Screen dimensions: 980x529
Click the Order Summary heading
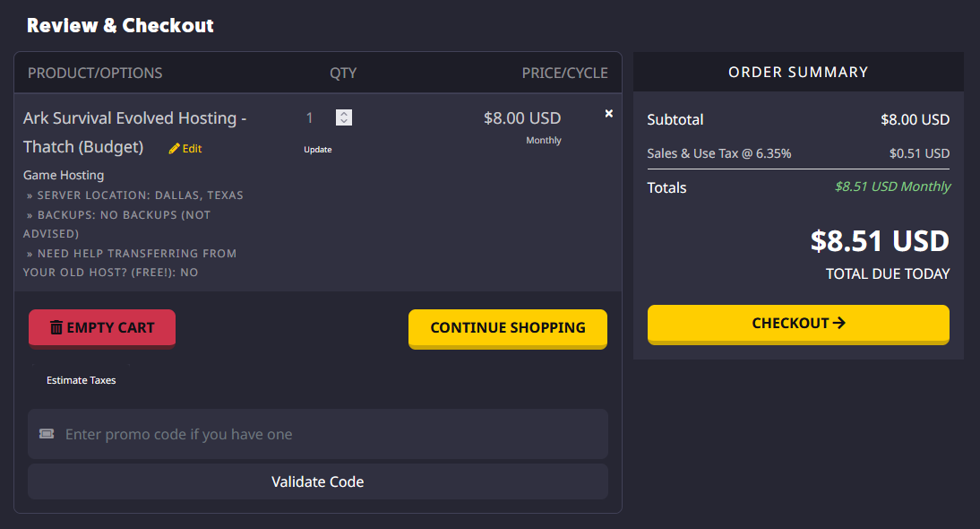pos(798,72)
